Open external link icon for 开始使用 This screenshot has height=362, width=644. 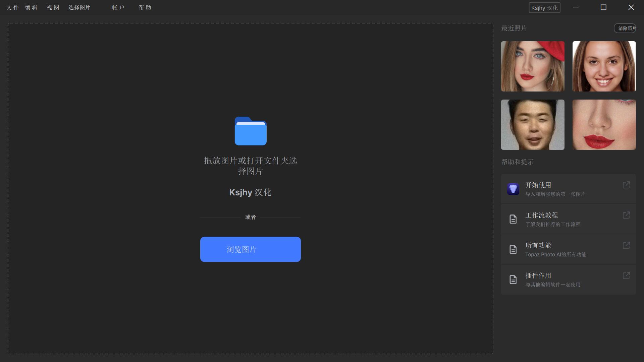[626, 185]
